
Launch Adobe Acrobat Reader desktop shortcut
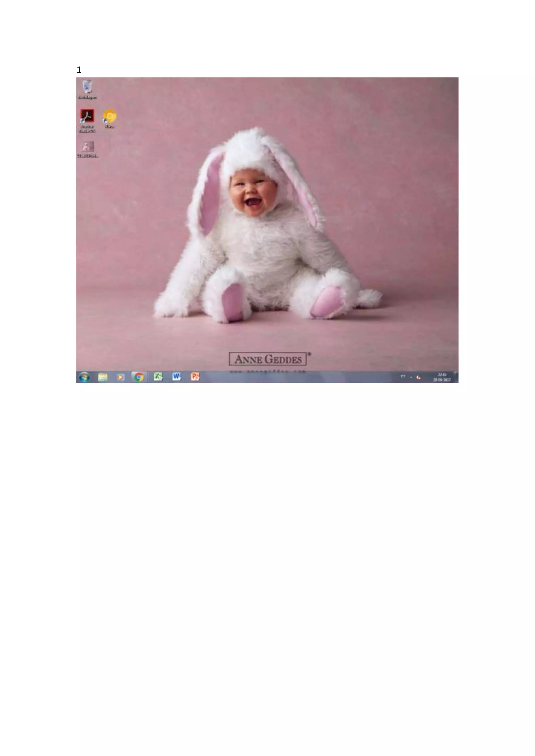[87, 116]
